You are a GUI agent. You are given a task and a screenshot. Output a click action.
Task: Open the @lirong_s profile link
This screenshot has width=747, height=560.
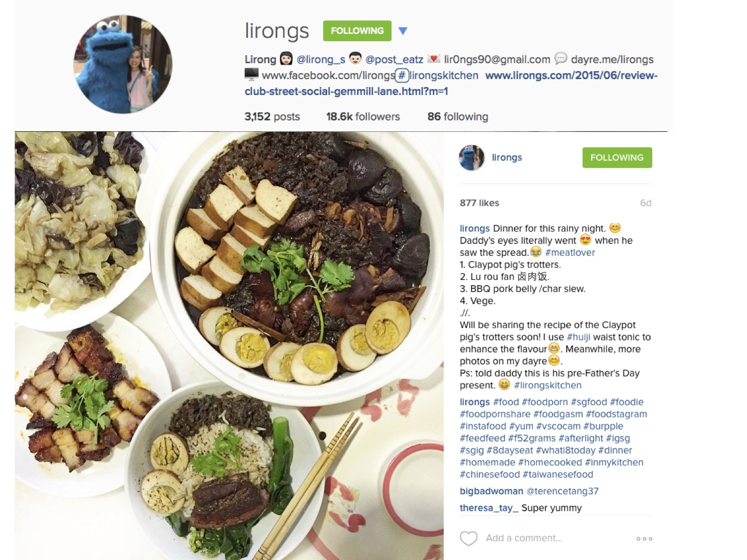tap(321, 60)
